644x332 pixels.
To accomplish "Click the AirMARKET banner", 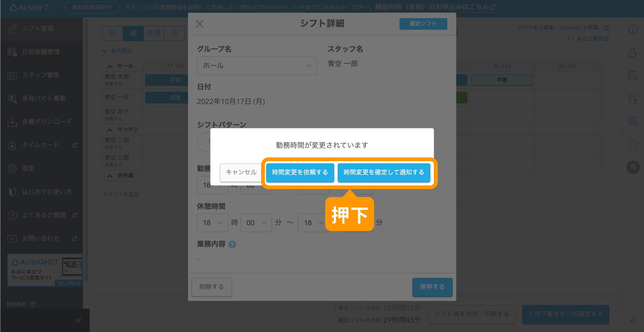I will (45, 270).
